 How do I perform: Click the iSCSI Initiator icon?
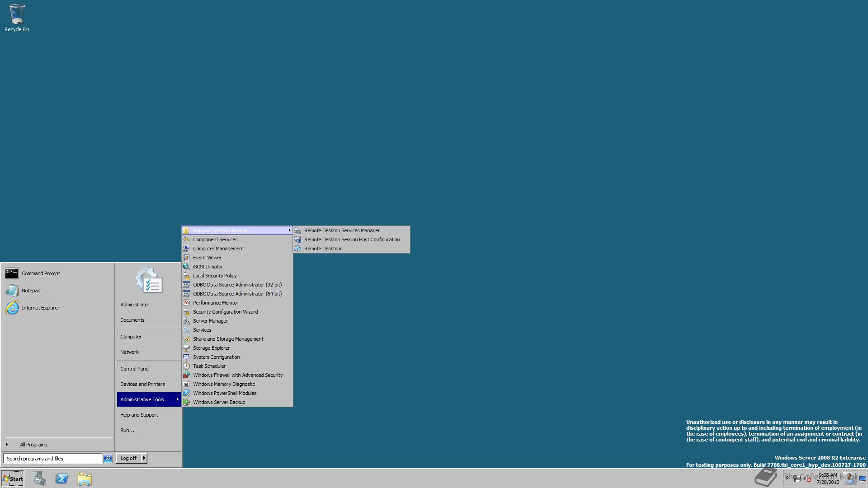coord(186,267)
